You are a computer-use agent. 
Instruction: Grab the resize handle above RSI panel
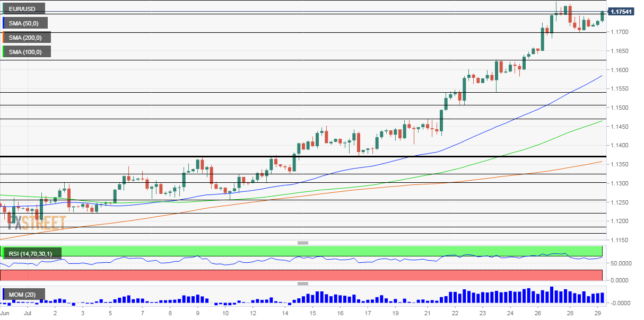point(303,243)
